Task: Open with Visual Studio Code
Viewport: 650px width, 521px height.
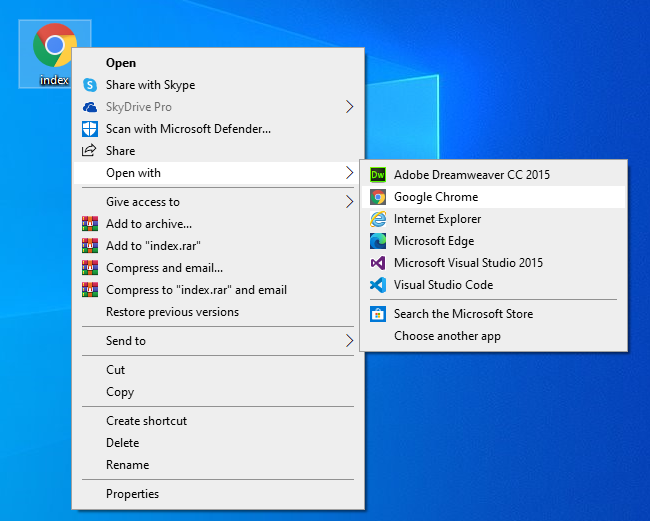Action: click(x=493, y=285)
